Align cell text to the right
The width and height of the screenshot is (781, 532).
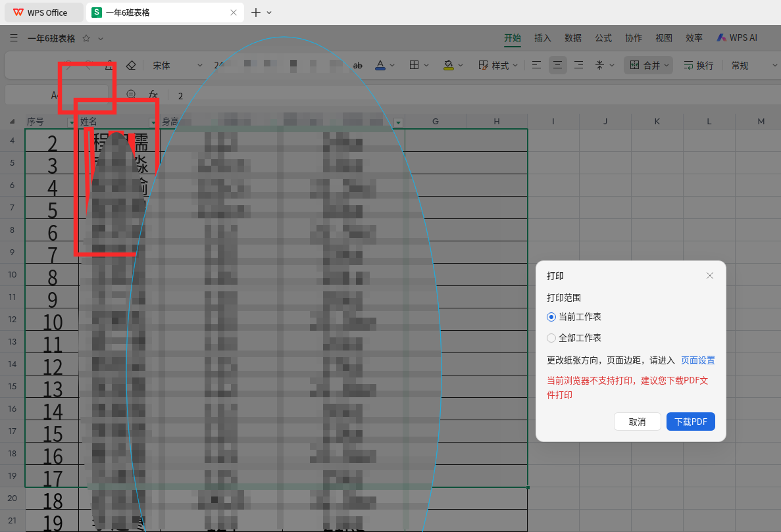tap(579, 65)
